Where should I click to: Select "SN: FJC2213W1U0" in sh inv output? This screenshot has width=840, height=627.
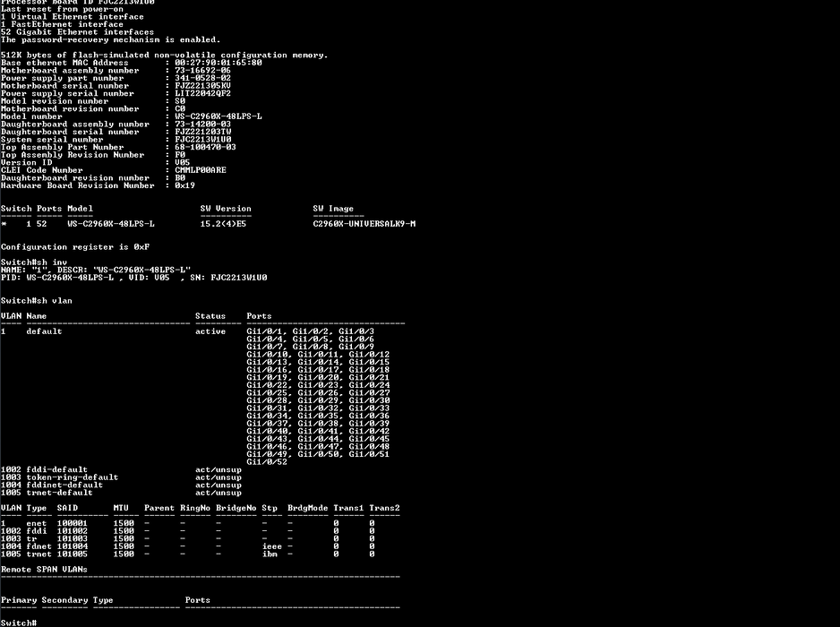tap(228, 278)
